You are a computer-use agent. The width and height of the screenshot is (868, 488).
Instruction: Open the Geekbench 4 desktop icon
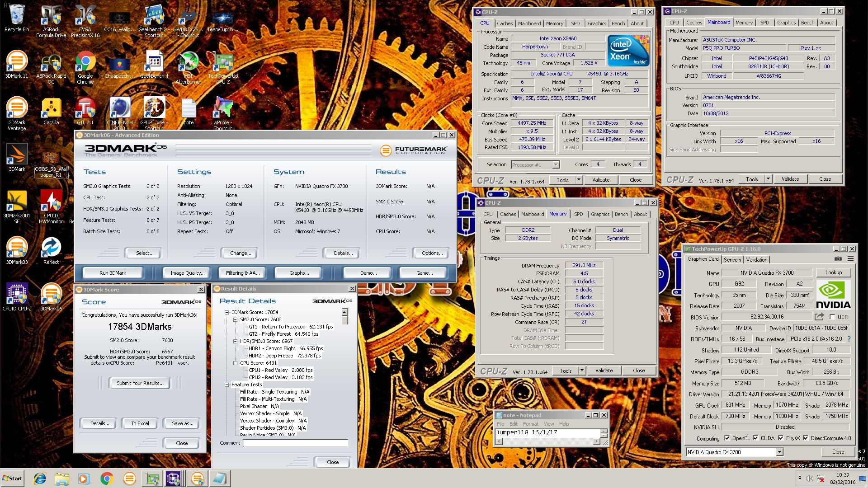point(154,65)
